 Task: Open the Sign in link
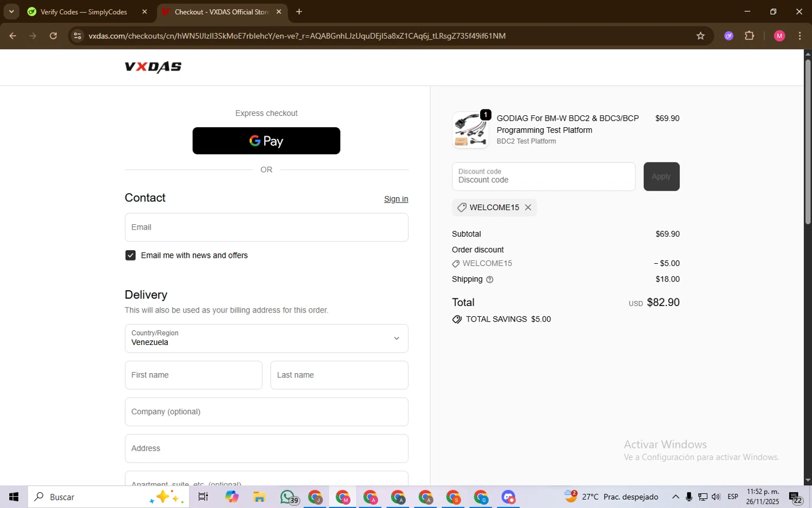(396, 199)
